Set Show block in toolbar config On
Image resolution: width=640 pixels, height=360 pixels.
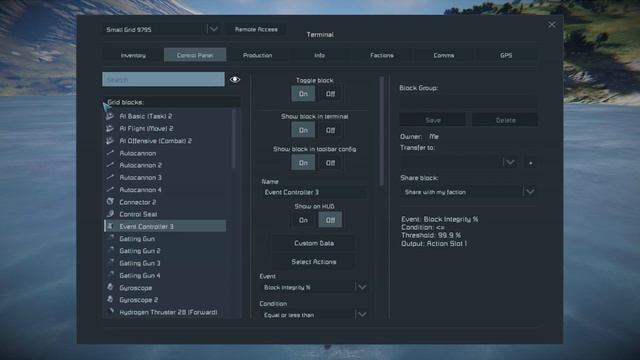pos(303,163)
